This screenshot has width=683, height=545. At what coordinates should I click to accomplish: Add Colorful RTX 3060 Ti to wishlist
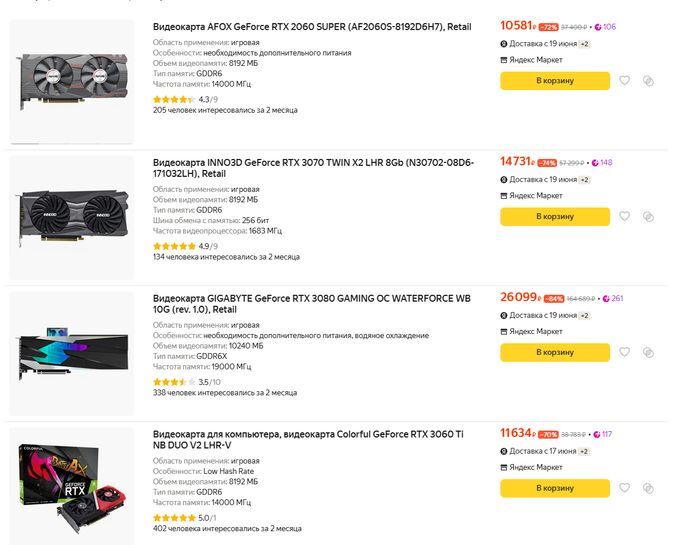pyautogui.click(x=625, y=488)
